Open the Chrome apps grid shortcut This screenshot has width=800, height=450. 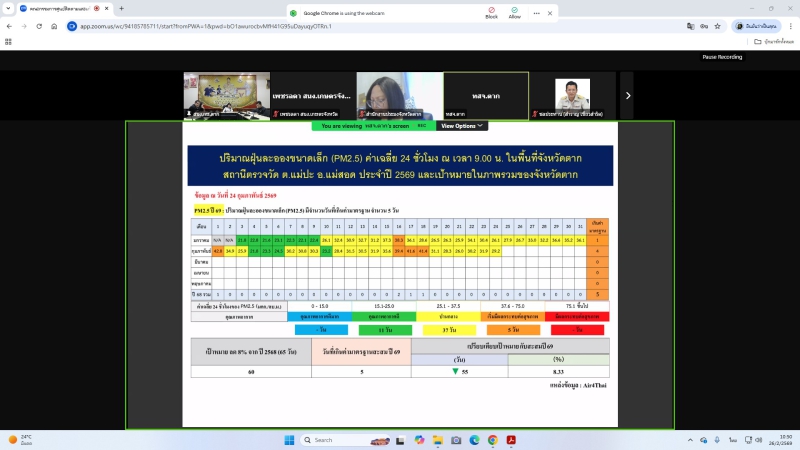tap(9, 42)
